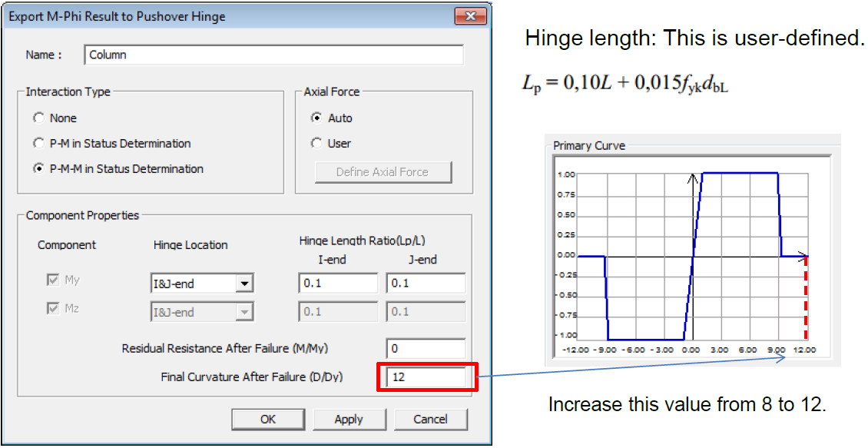The height and width of the screenshot is (448, 868).
Task: Focus the Residual Resistance After Failure field
Action: 426,349
